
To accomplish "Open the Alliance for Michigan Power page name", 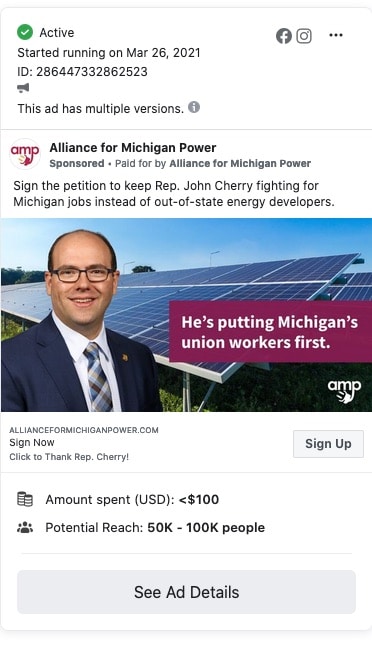I will pos(133,148).
